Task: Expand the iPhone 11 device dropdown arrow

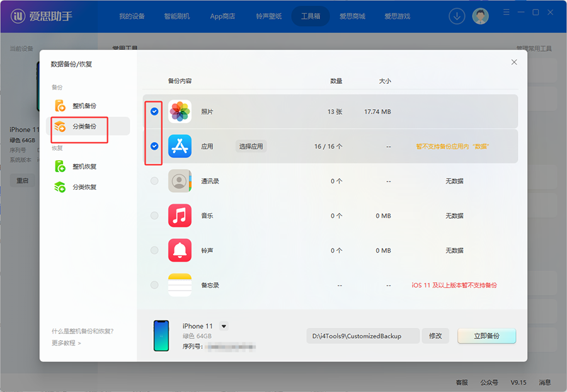Action: pos(224,326)
